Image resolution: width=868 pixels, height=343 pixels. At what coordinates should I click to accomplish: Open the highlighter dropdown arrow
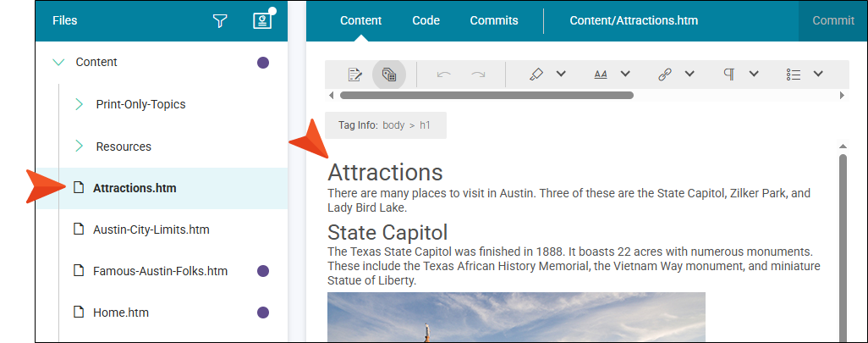(x=561, y=74)
